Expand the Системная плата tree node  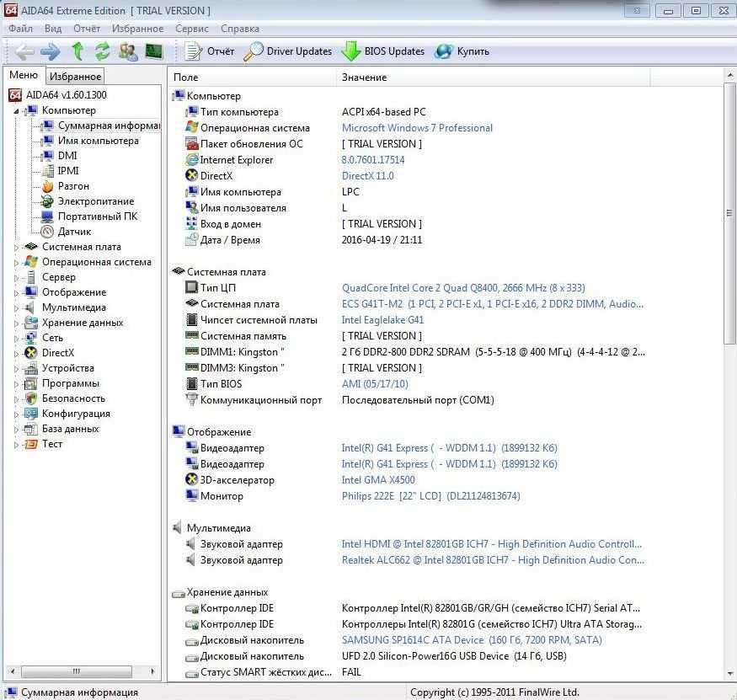(x=17, y=248)
